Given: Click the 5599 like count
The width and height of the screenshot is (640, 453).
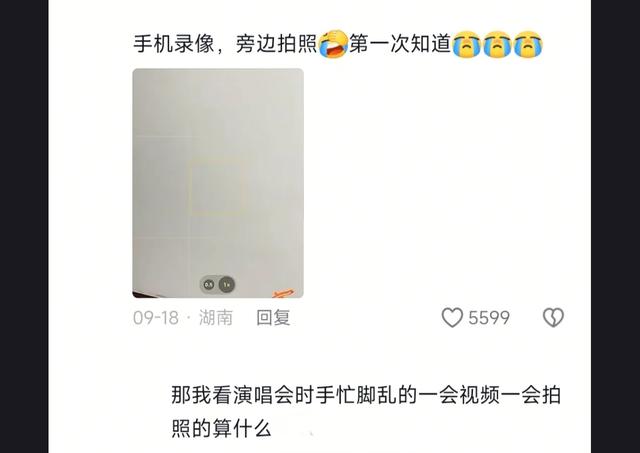Looking at the screenshot, I should click(x=489, y=318).
